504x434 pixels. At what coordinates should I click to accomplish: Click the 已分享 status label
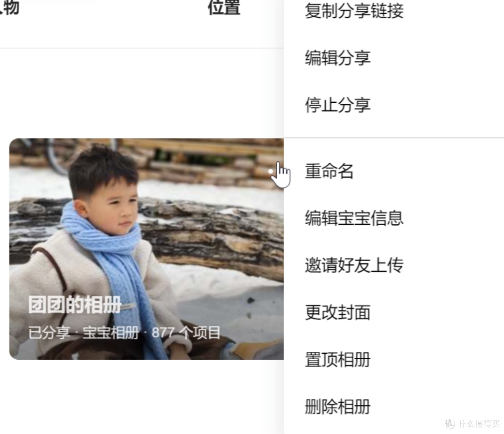[49, 332]
